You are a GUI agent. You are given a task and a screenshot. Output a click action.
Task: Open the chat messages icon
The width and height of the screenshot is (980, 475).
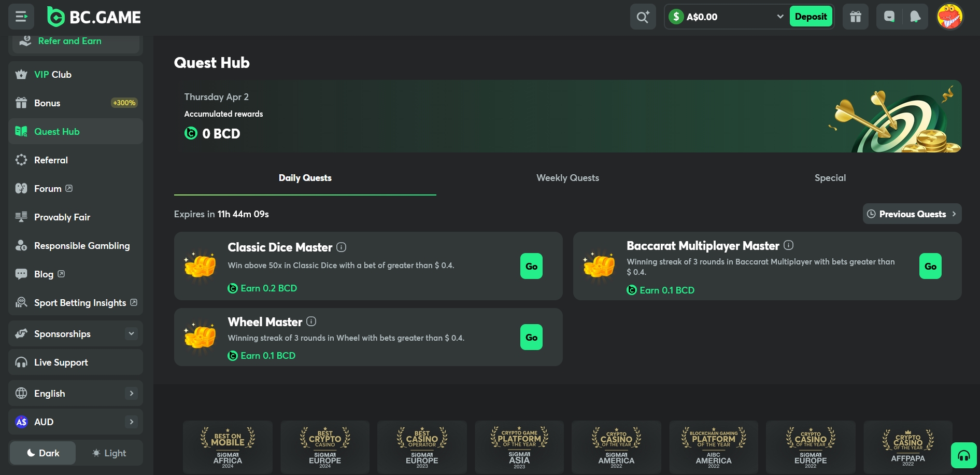[888, 16]
